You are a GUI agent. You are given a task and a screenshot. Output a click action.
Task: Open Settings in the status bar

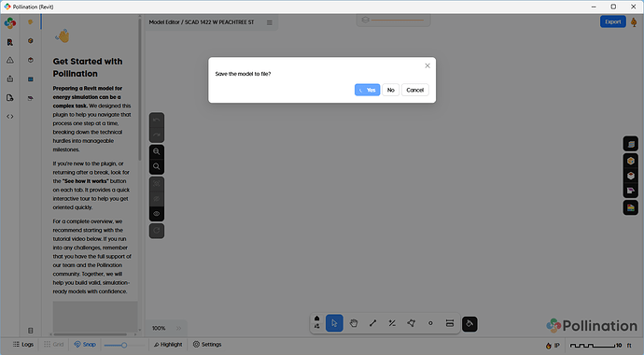click(207, 345)
